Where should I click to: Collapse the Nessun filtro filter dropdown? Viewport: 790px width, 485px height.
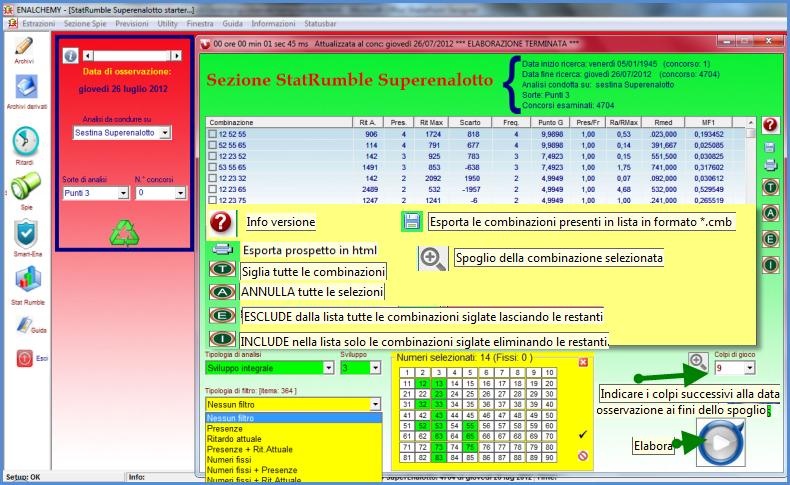375,404
